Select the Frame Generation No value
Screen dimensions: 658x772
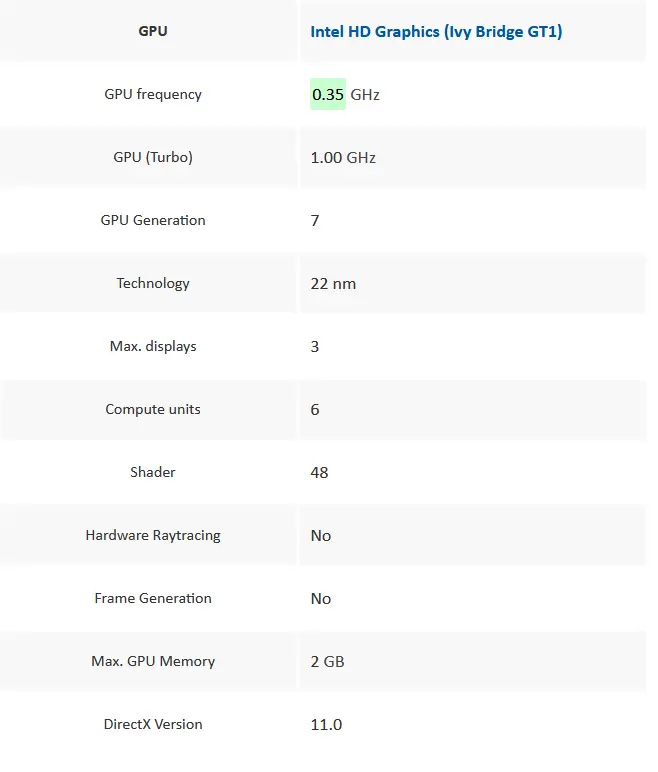[321, 599]
